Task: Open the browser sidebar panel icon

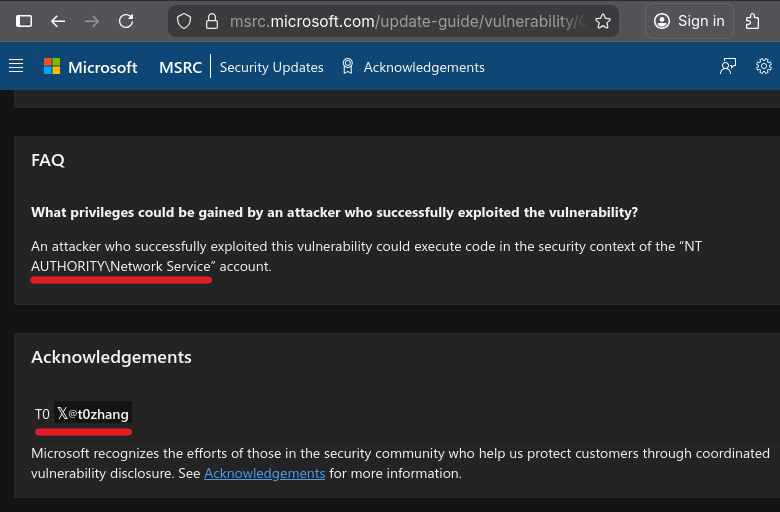Action: tap(24, 21)
